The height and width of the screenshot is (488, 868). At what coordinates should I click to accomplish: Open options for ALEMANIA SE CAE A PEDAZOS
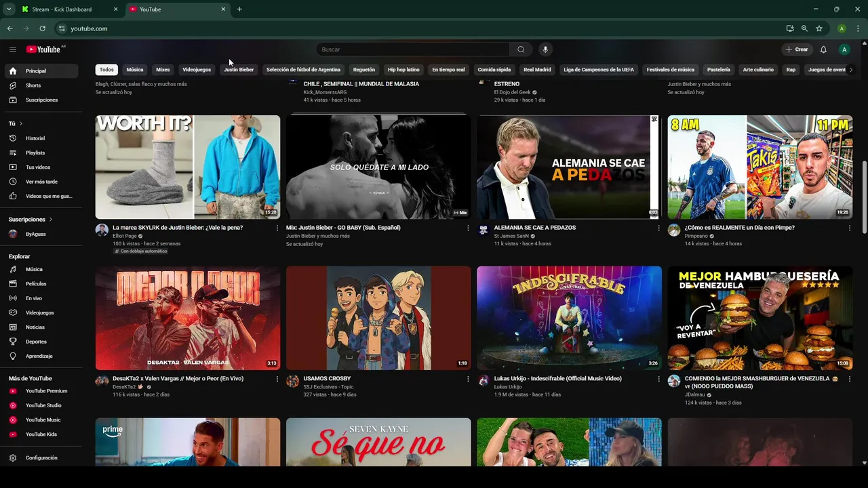[x=658, y=228]
